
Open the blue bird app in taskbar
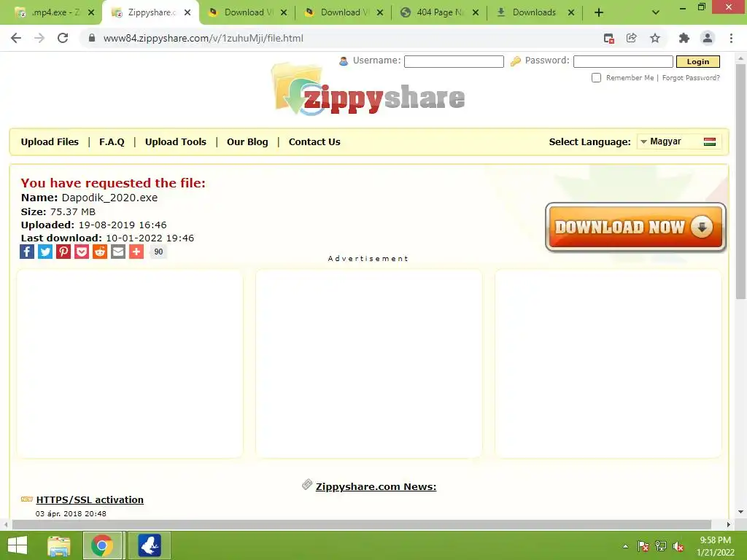[x=149, y=545]
